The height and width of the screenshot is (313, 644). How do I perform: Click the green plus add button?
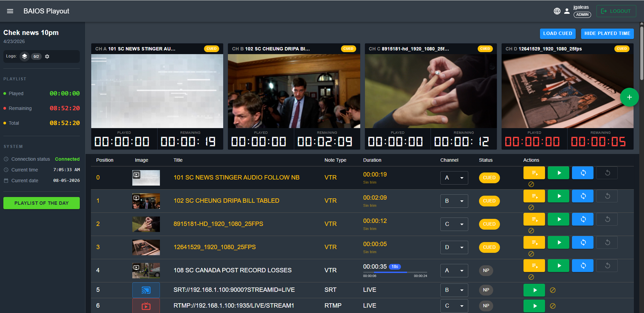click(x=629, y=97)
